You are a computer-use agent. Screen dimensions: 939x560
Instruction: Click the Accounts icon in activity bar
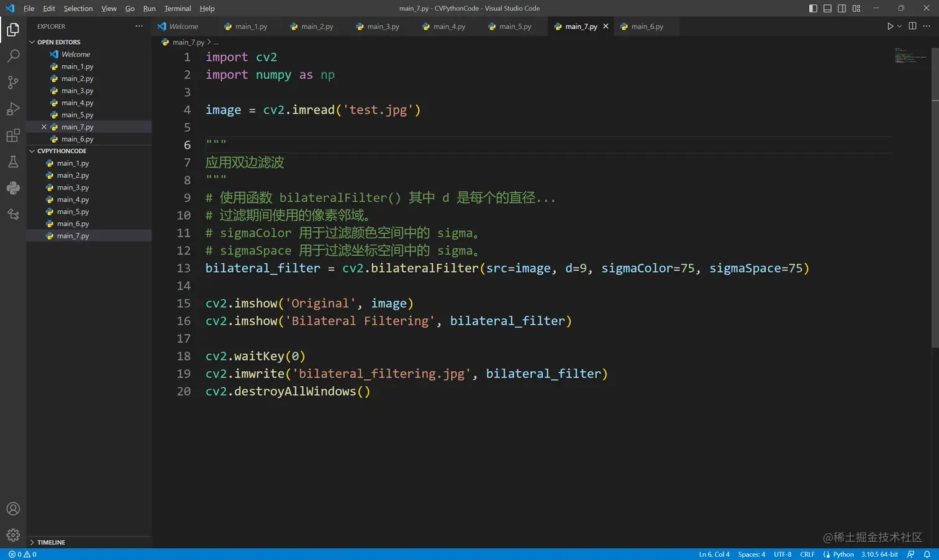coord(13,509)
